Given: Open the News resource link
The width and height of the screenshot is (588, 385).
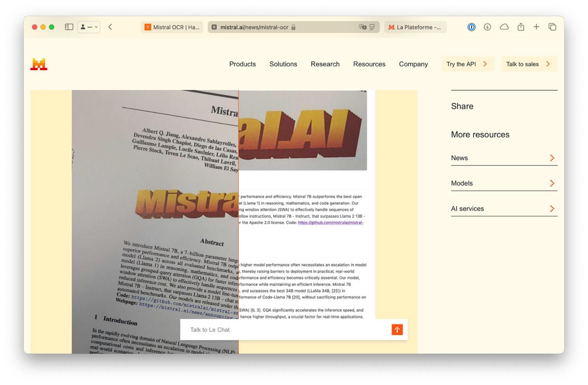Looking at the screenshot, I should pyautogui.click(x=504, y=158).
